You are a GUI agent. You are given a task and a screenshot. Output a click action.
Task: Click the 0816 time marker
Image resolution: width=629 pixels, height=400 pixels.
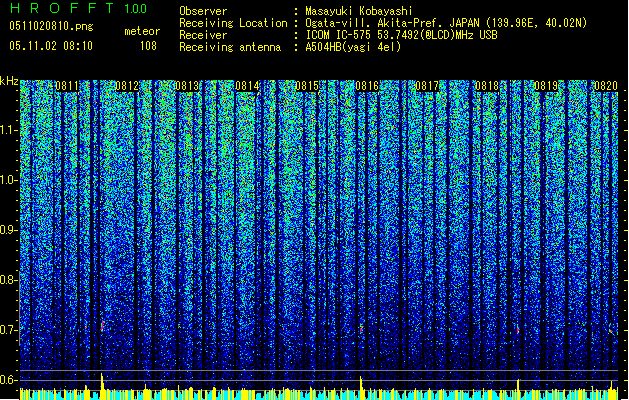(x=367, y=86)
